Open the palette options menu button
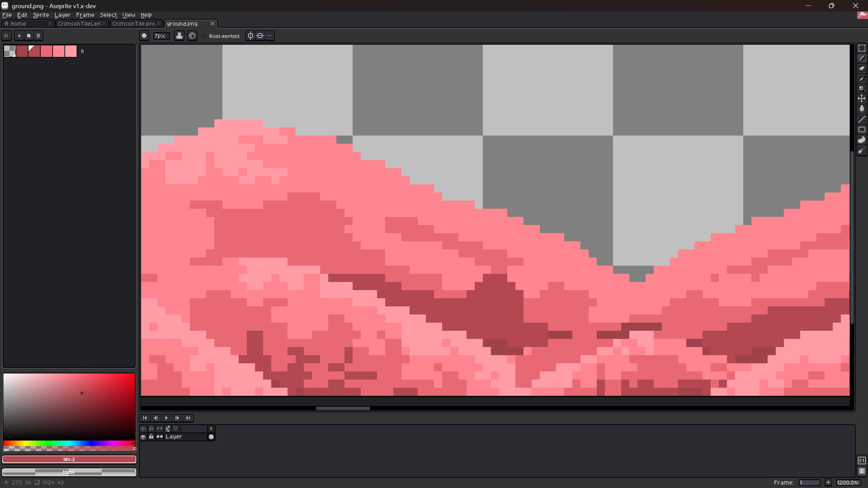Image resolution: width=868 pixels, height=488 pixels. pyautogui.click(x=38, y=36)
